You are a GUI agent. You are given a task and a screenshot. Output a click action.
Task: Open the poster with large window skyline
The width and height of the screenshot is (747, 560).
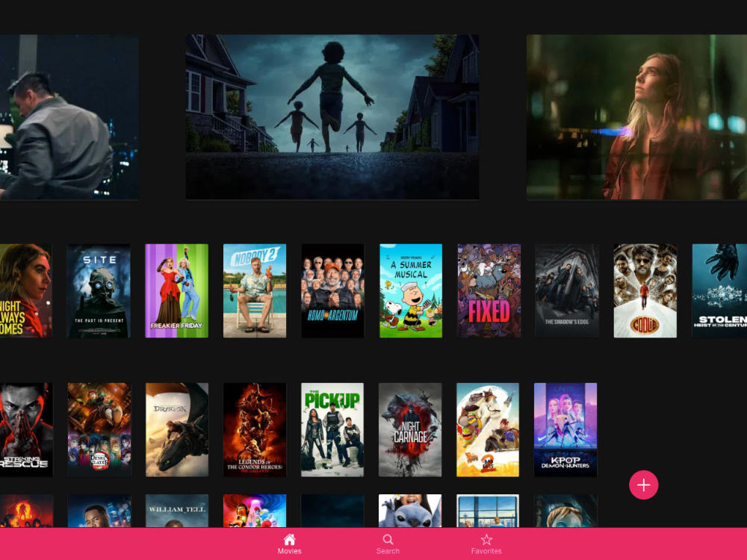coord(488,511)
